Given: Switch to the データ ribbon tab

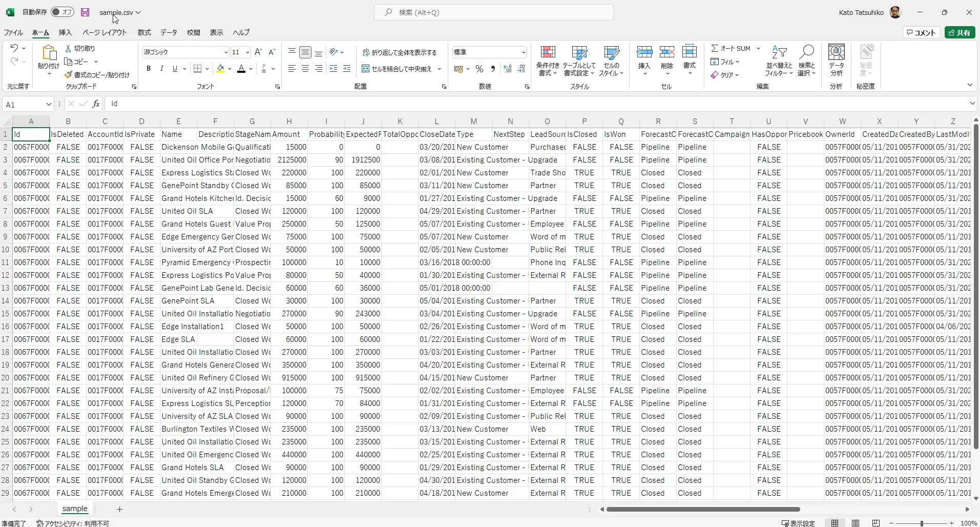Looking at the screenshot, I should point(168,32).
